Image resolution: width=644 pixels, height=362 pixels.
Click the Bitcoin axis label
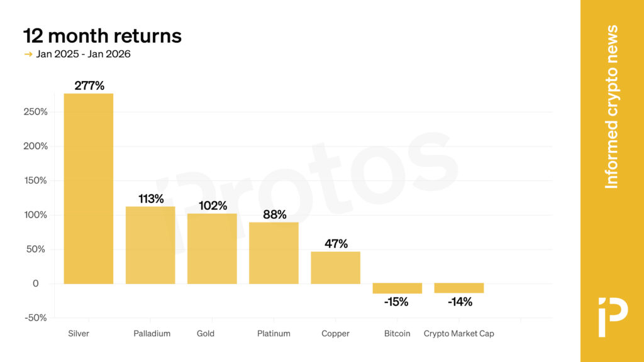pos(397,334)
